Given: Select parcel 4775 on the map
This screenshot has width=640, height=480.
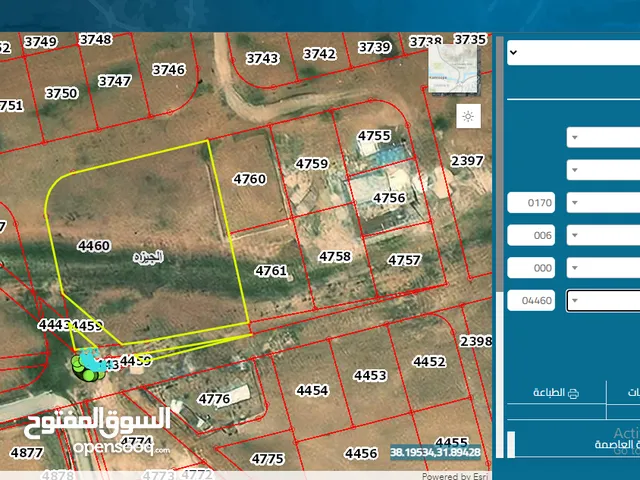Looking at the screenshot, I should pos(267,459).
